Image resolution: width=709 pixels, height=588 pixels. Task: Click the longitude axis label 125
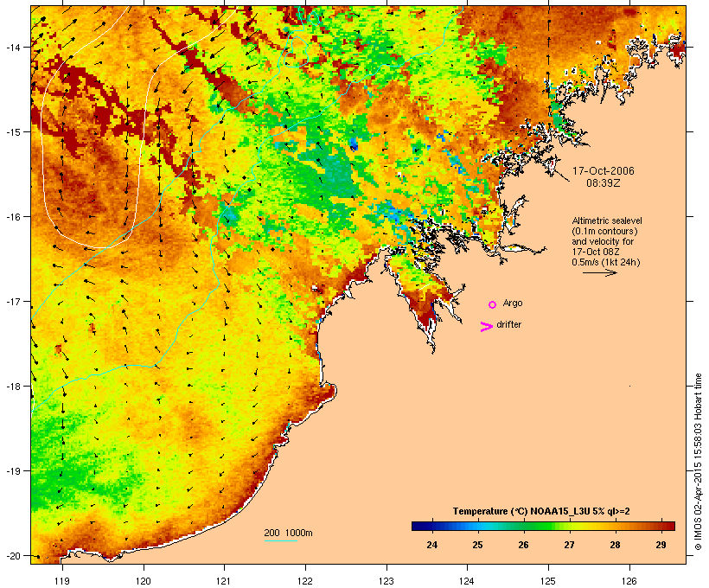(548, 581)
